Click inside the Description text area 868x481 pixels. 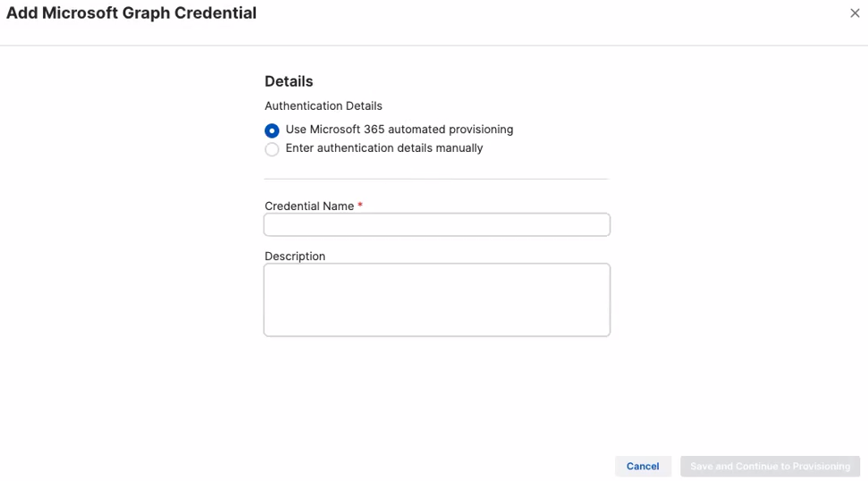(x=436, y=300)
